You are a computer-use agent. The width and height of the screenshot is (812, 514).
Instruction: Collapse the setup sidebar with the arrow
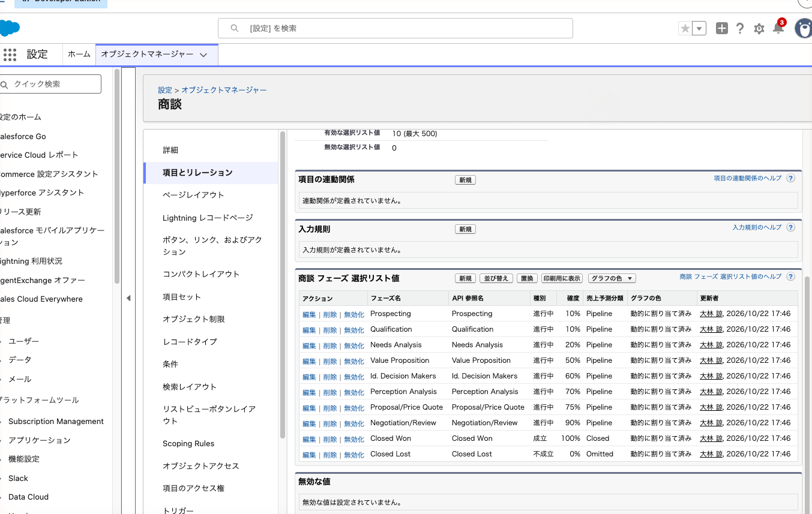pyautogui.click(x=128, y=298)
